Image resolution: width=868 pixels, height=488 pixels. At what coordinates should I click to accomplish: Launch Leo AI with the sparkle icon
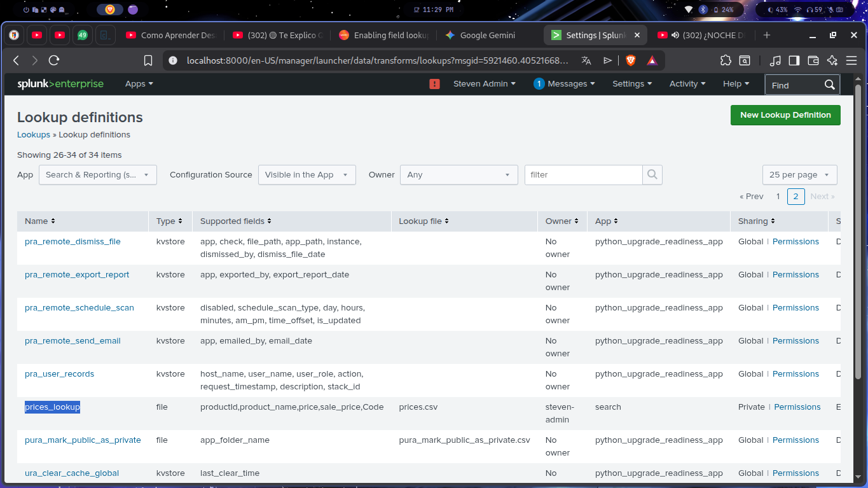832,60
